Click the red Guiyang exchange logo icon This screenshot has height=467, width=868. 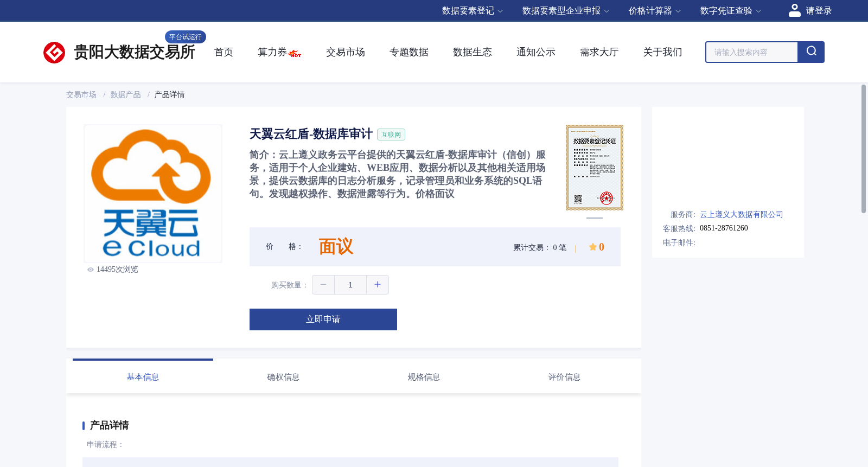(54, 53)
